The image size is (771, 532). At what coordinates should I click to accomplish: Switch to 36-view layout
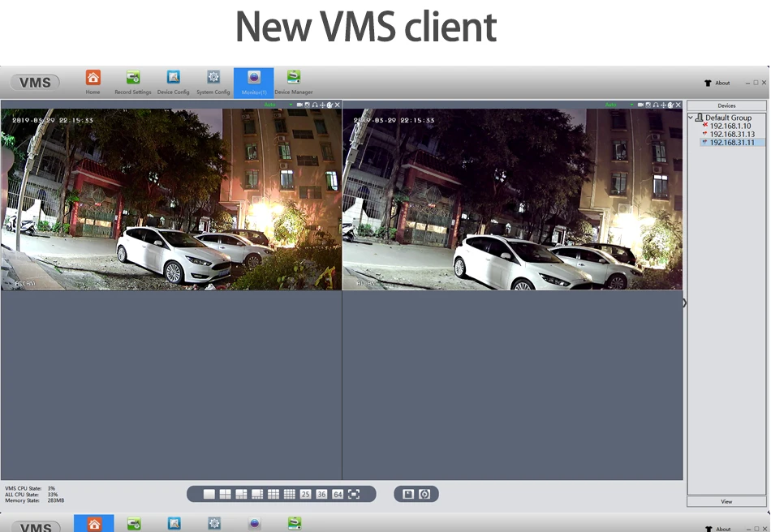[x=321, y=494]
